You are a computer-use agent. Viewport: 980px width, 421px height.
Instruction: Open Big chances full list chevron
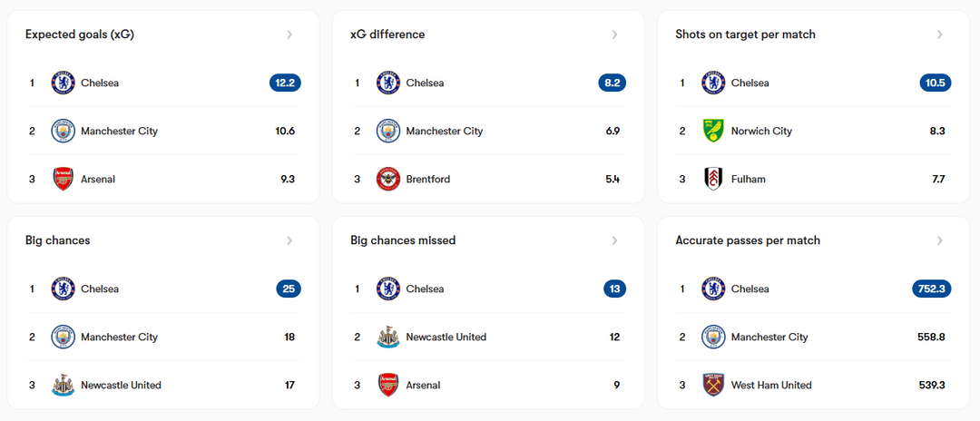tap(289, 240)
